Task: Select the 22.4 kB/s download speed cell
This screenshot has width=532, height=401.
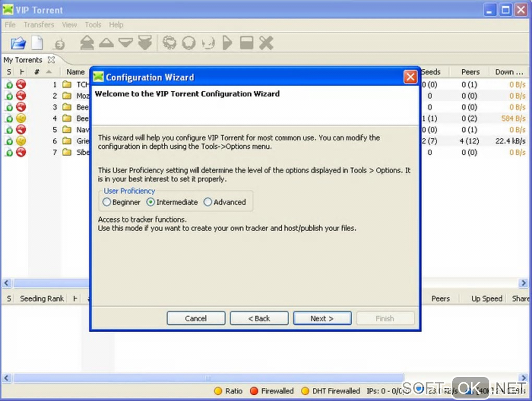Action: coord(510,141)
